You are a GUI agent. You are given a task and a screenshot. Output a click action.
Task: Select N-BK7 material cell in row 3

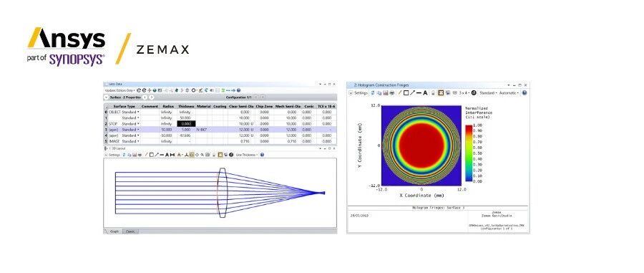(201, 130)
